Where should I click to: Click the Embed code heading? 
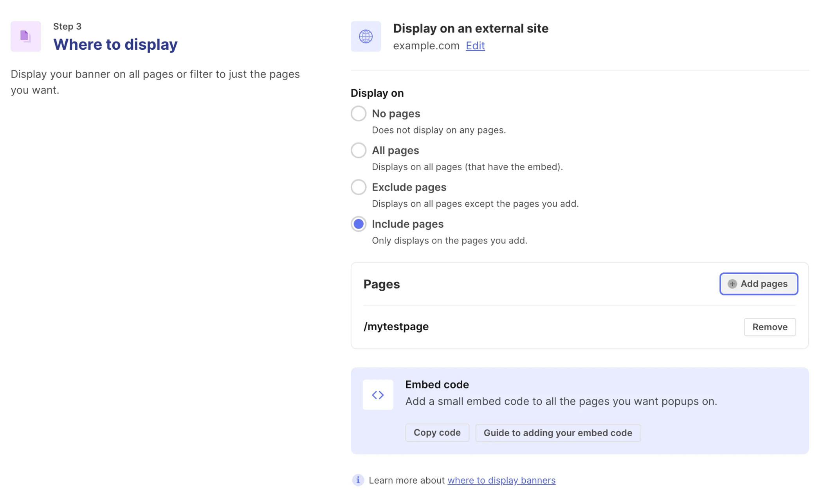[437, 384]
